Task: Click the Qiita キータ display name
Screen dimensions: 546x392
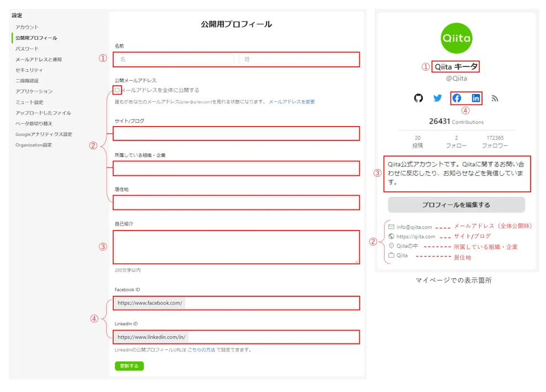Action: (x=456, y=66)
